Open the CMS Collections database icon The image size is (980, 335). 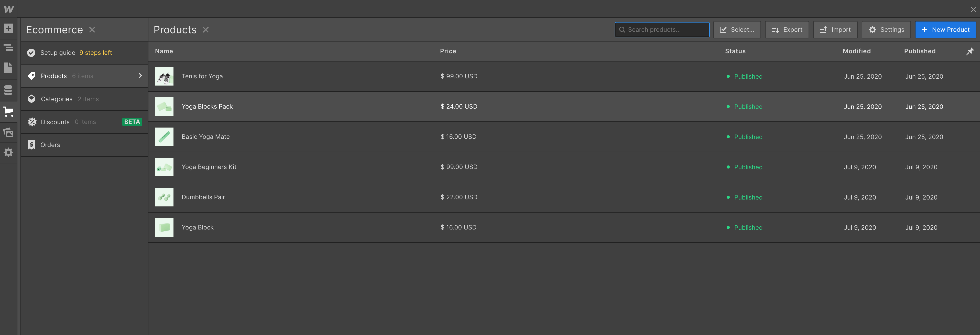tap(8, 90)
